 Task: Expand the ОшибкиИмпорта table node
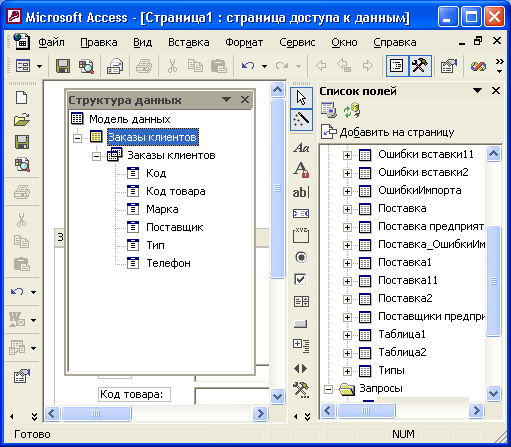(347, 191)
